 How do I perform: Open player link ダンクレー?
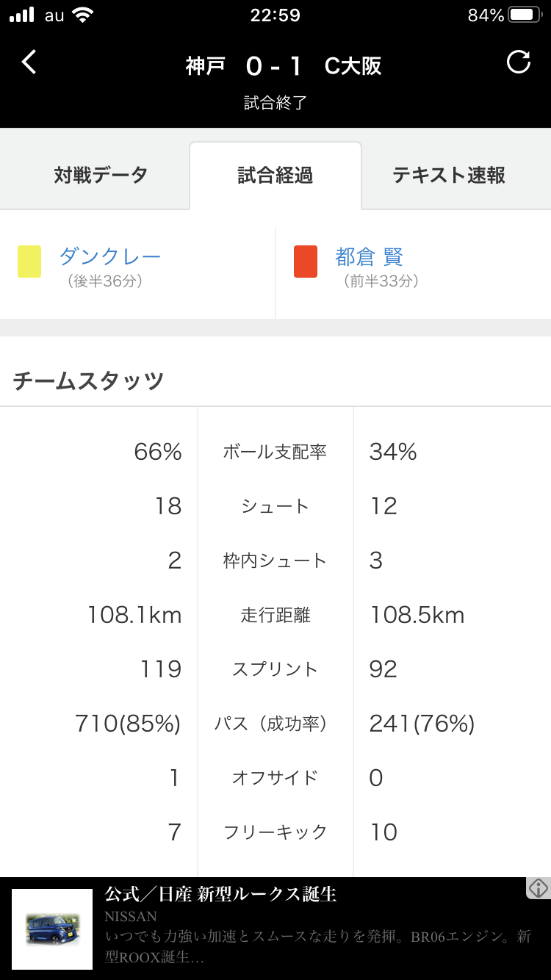pyautogui.click(x=109, y=256)
